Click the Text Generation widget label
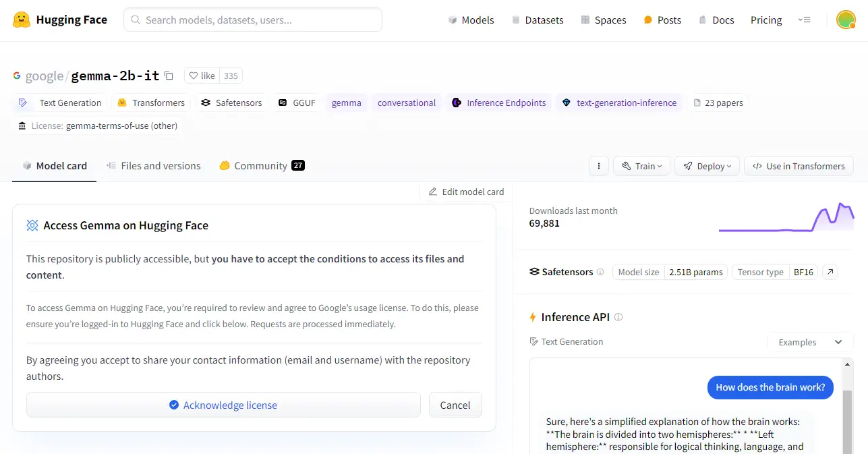Viewport: 868px width, 454px height. 567,341
